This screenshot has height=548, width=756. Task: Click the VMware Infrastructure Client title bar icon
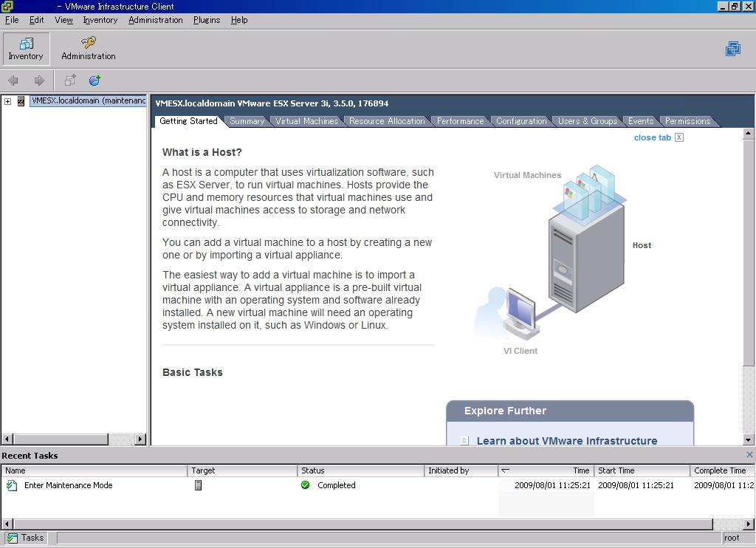7,6
